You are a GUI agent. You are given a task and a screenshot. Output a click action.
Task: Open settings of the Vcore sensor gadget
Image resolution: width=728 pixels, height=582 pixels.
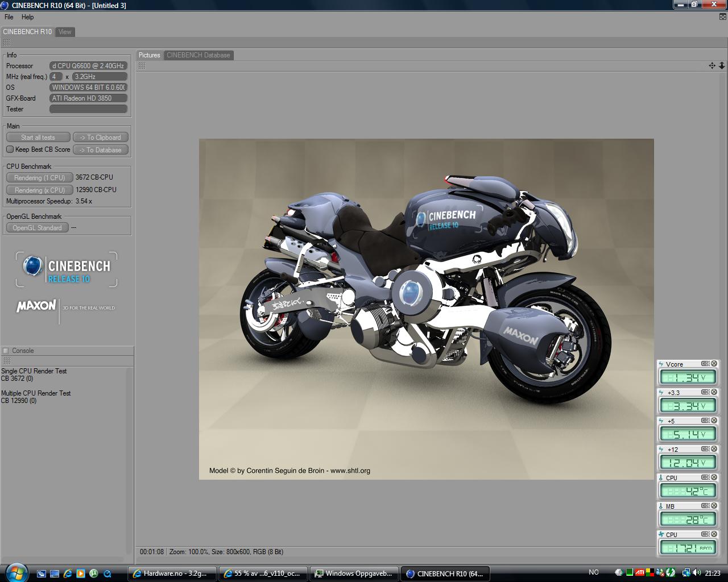click(x=705, y=364)
